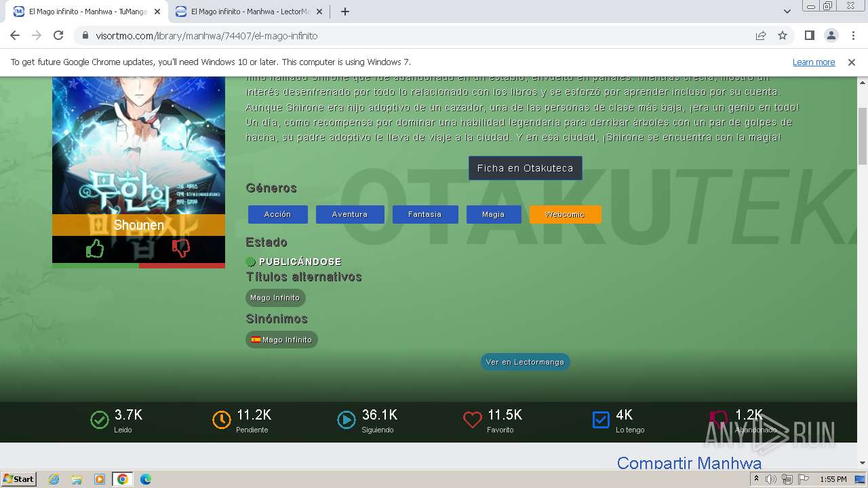This screenshot has width=868, height=488.
Task: Close the LectorManga tab
Action: (x=319, y=12)
